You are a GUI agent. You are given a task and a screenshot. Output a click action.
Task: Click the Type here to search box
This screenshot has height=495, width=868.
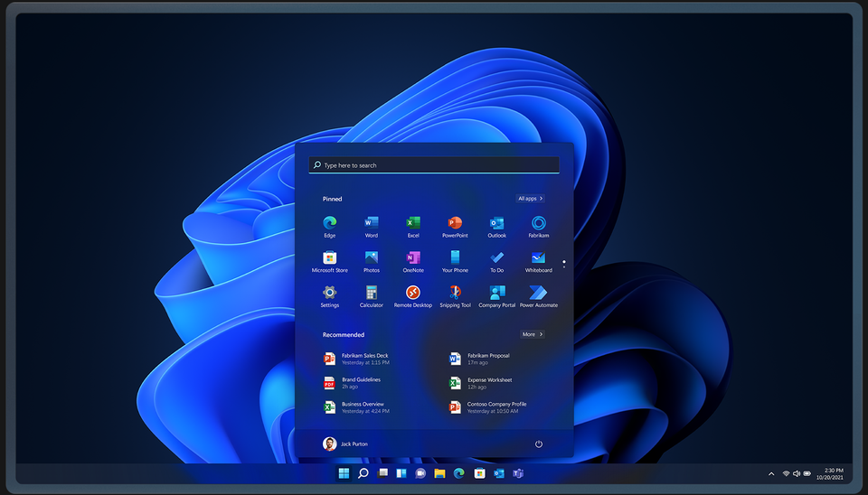(x=434, y=165)
